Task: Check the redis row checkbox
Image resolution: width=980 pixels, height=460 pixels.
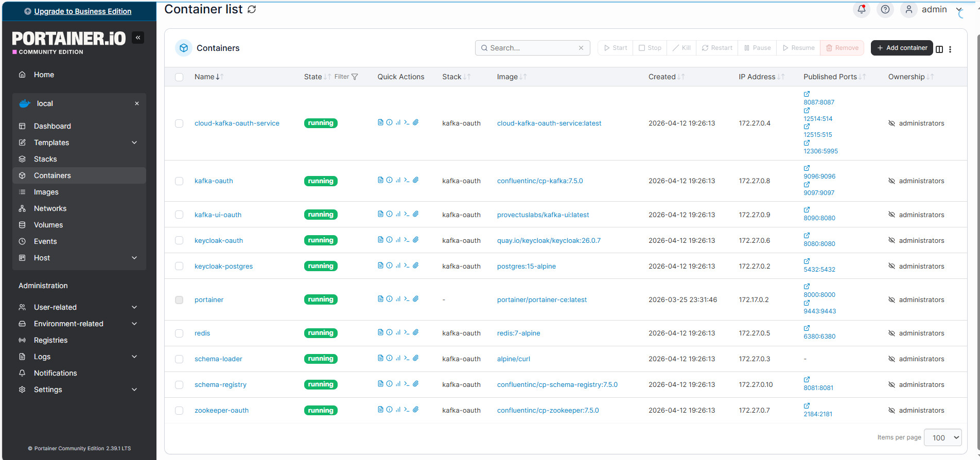Action: pos(179,333)
